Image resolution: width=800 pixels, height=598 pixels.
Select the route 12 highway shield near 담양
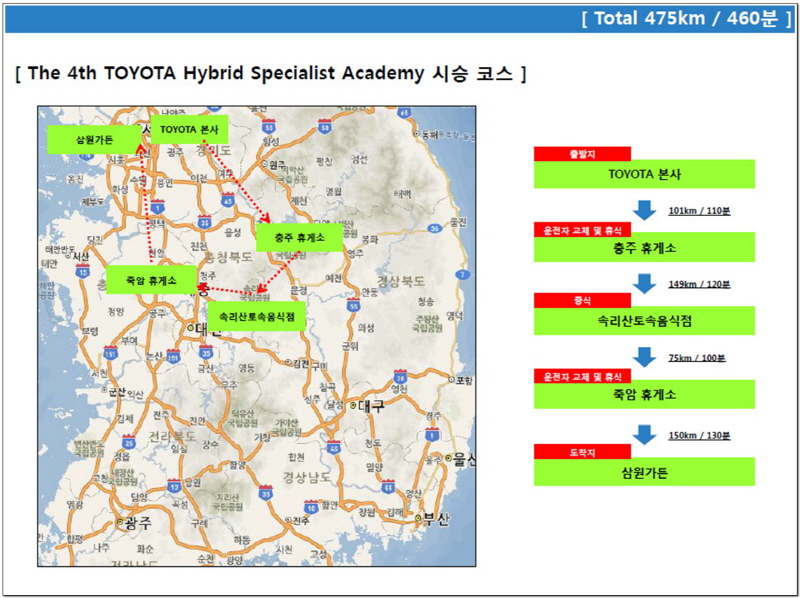point(174,485)
